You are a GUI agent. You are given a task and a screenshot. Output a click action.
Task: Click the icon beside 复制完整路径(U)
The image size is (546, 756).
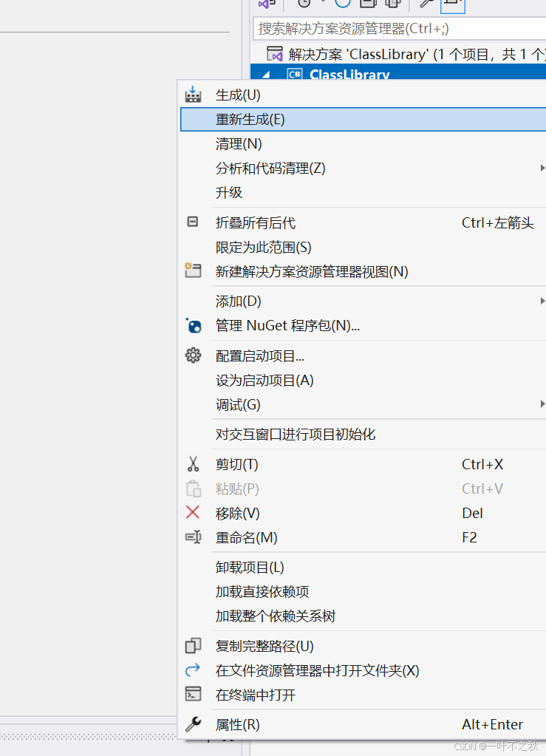pyautogui.click(x=193, y=645)
